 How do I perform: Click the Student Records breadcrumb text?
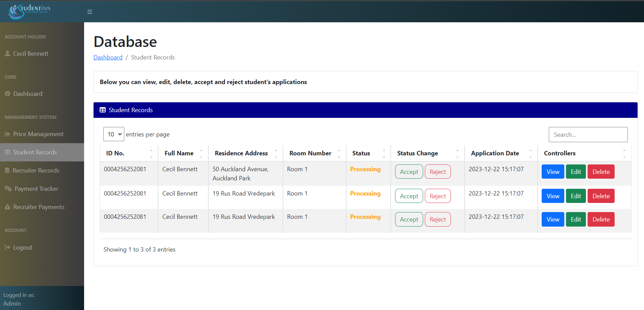153,57
